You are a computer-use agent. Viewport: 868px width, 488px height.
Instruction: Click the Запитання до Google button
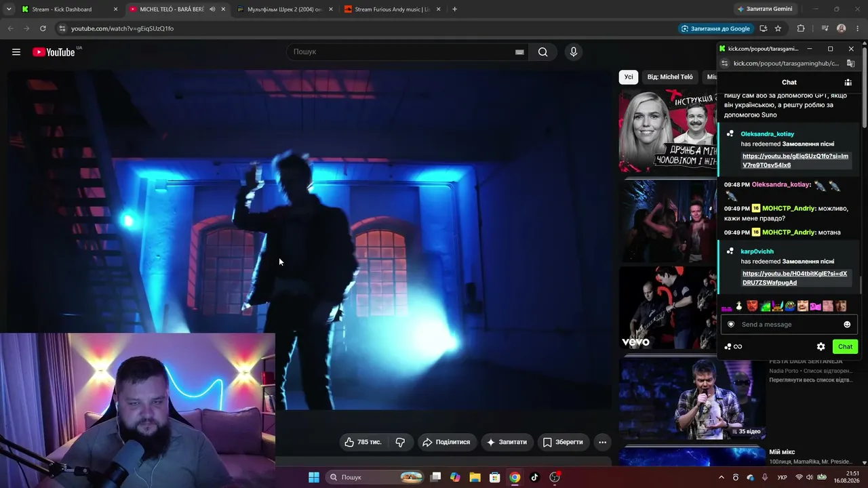(715, 28)
